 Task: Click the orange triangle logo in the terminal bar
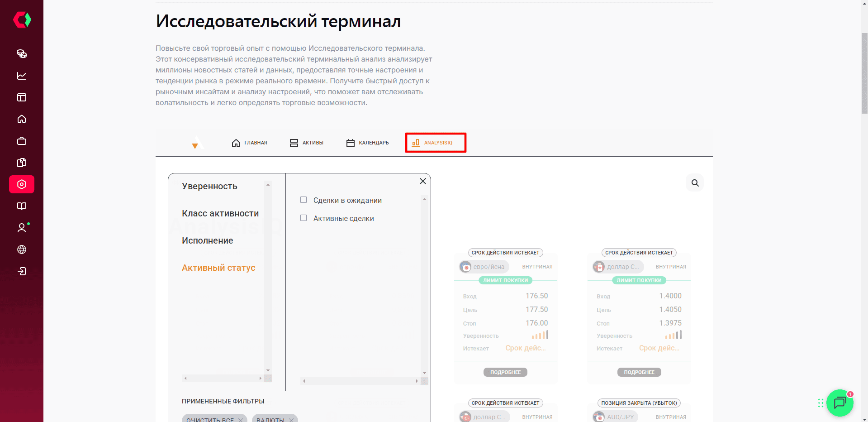click(195, 146)
